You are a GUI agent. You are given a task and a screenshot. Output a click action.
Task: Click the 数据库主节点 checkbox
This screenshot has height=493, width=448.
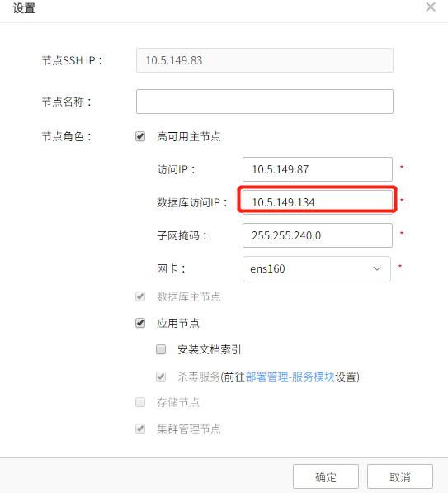tap(140, 296)
